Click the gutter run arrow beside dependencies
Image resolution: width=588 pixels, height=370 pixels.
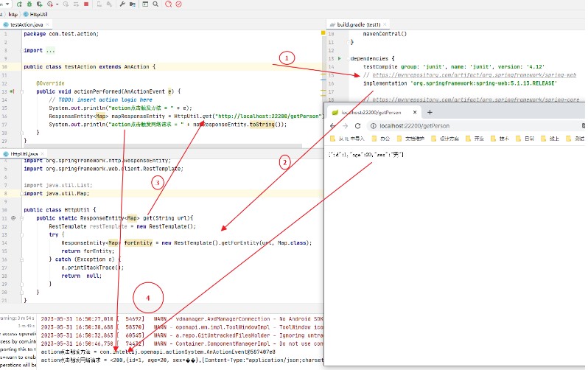point(340,58)
